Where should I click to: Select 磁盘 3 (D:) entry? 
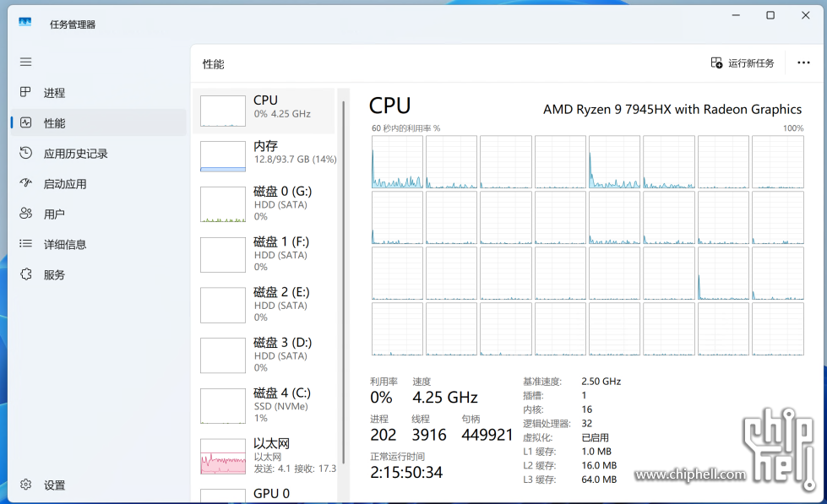264,356
